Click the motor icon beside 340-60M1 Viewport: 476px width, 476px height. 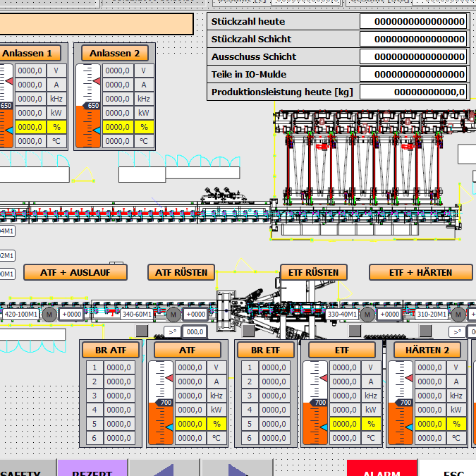click(173, 315)
